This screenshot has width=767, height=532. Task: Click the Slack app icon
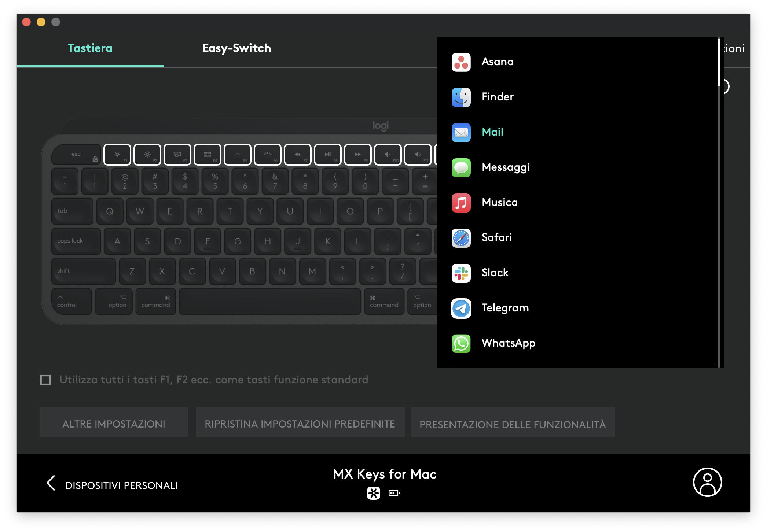461,273
